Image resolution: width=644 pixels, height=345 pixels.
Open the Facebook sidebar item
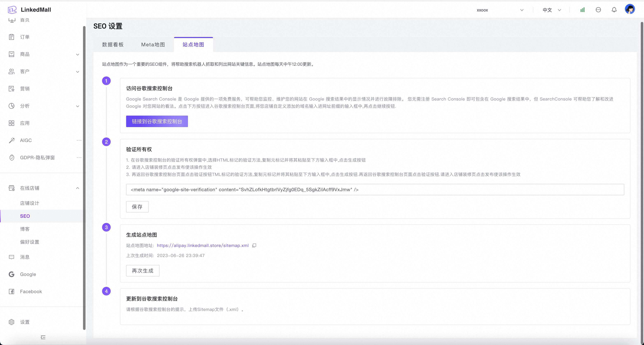(x=31, y=292)
